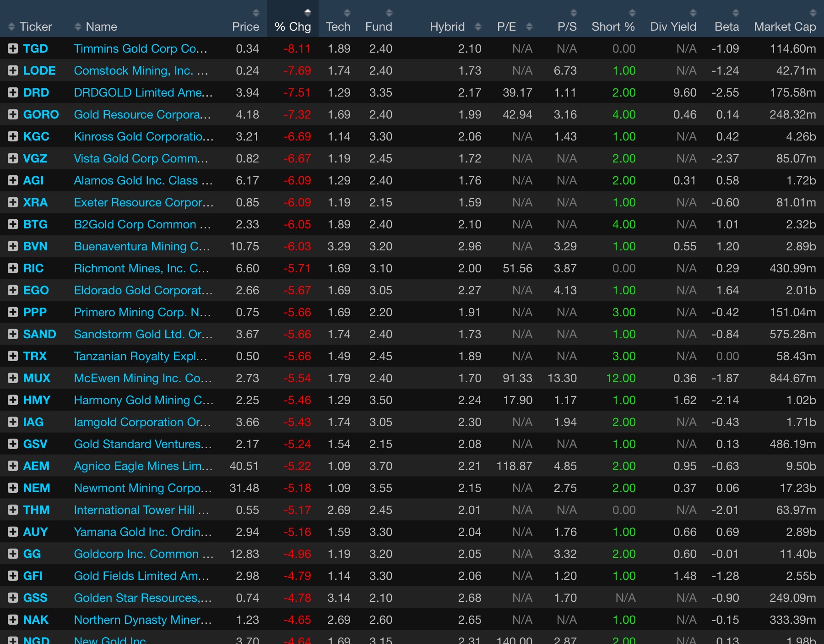Select the 9.60 dividend yield value
This screenshot has width=824, height=644.
point(685,92)
